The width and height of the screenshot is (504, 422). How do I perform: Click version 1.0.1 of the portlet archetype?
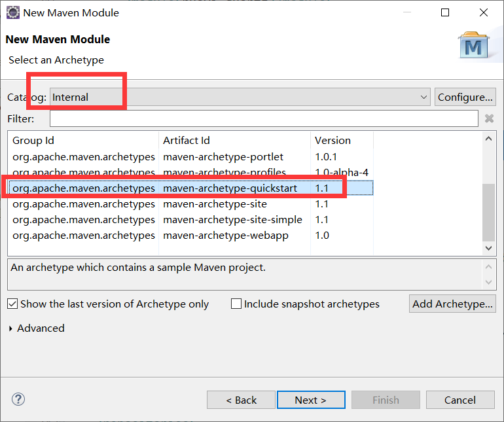(326, 157)
